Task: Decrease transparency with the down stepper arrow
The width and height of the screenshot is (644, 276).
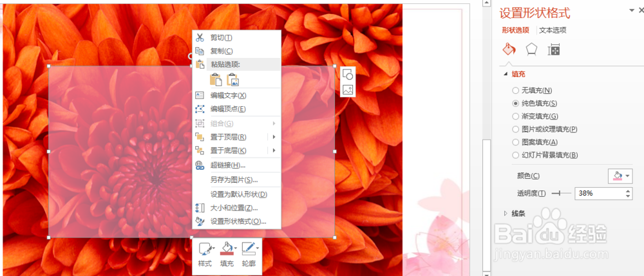Action: coord(628,196)
